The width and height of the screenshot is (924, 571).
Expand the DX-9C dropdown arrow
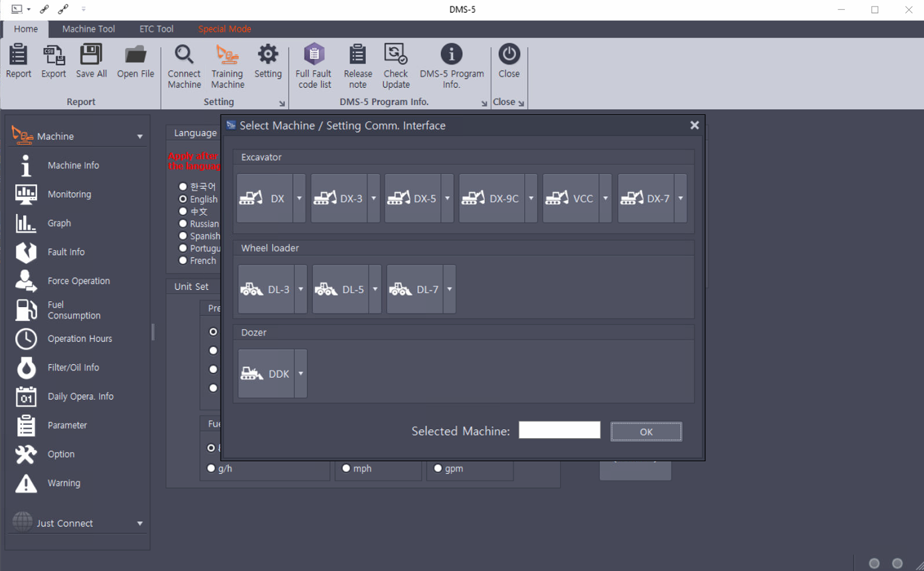(x=531, y=198)
